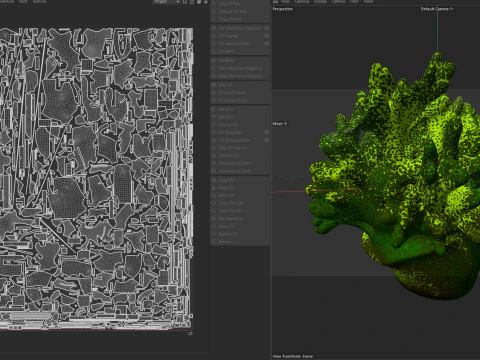
Task: Click the Reset UV command
Action: point(240,195)
